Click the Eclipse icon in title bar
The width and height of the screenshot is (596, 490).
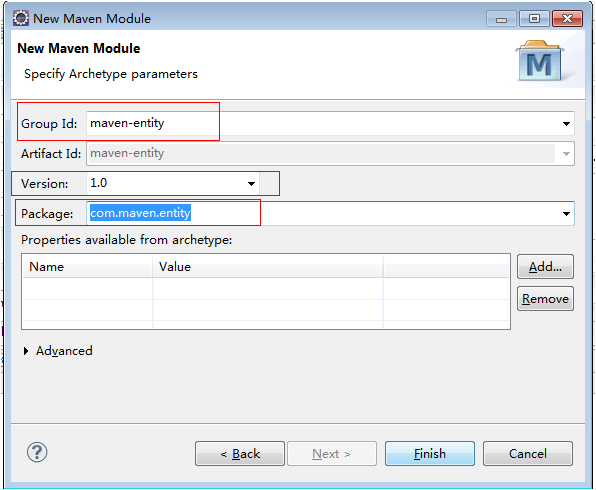(x=21, y=18)
